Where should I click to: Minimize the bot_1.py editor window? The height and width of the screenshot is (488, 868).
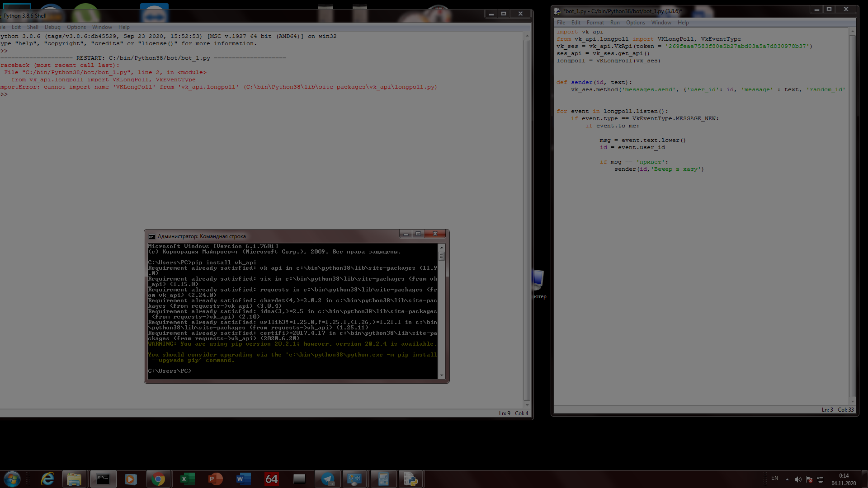tap(816, 9)
